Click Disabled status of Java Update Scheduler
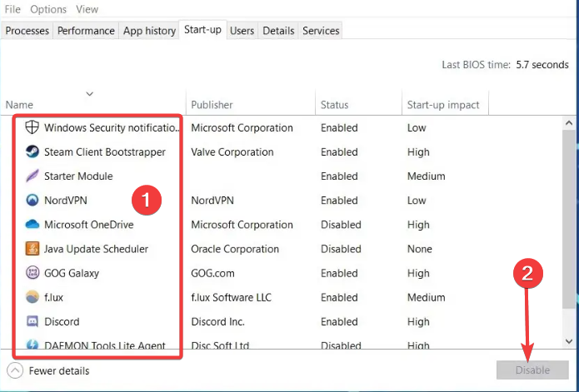 click(x=341, y=249)
